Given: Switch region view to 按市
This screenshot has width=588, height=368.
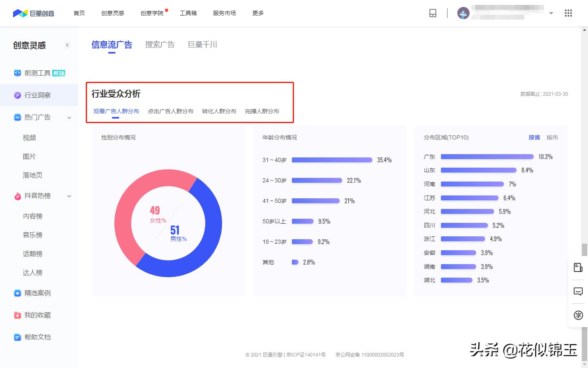Looking at the screenshot, I should [x=552, y=137].
